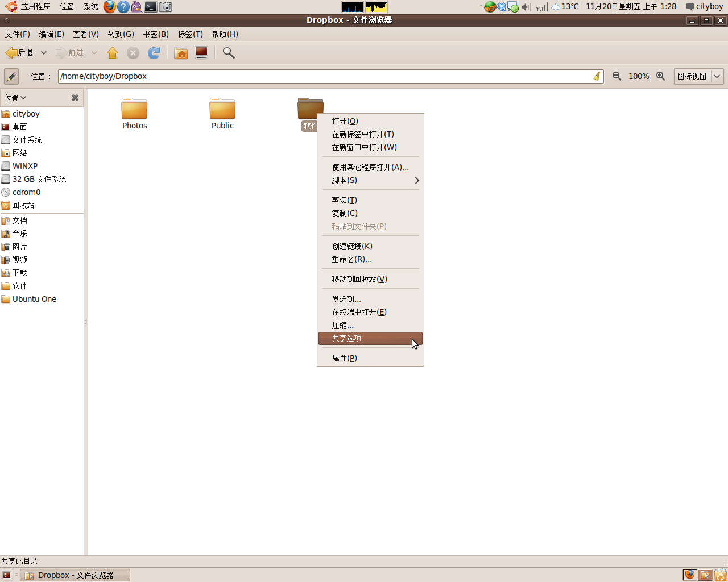728x582 pixels.
Task: Choose 重命名(R)... in the context menu
Action: [x=370, y=259]
